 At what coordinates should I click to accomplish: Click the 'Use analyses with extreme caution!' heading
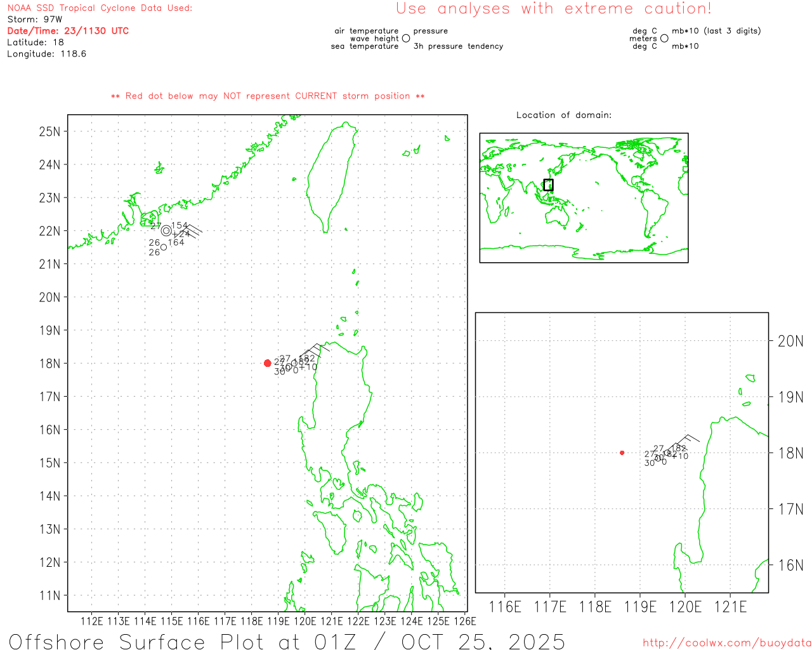click(x=553, y=9)
